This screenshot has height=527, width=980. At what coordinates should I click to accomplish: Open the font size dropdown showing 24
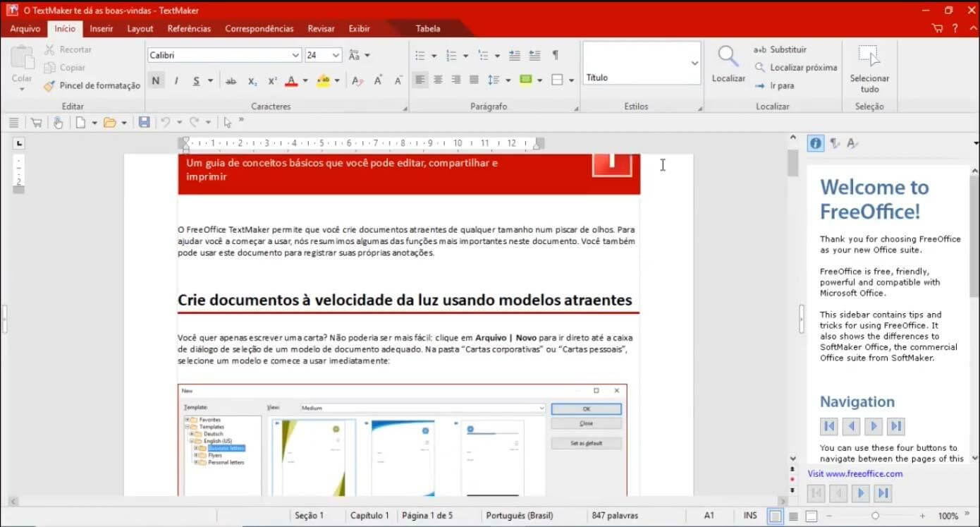coord(336,55)
